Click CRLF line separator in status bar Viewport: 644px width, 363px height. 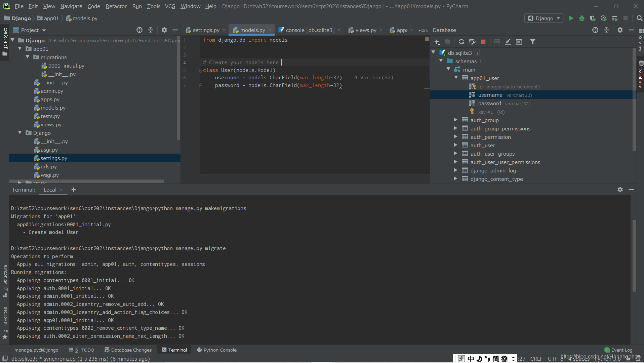536,359
